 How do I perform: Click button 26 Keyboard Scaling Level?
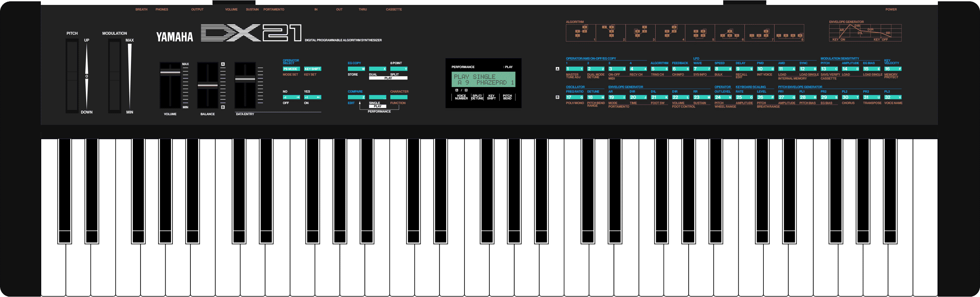click(x=766, y=97)
